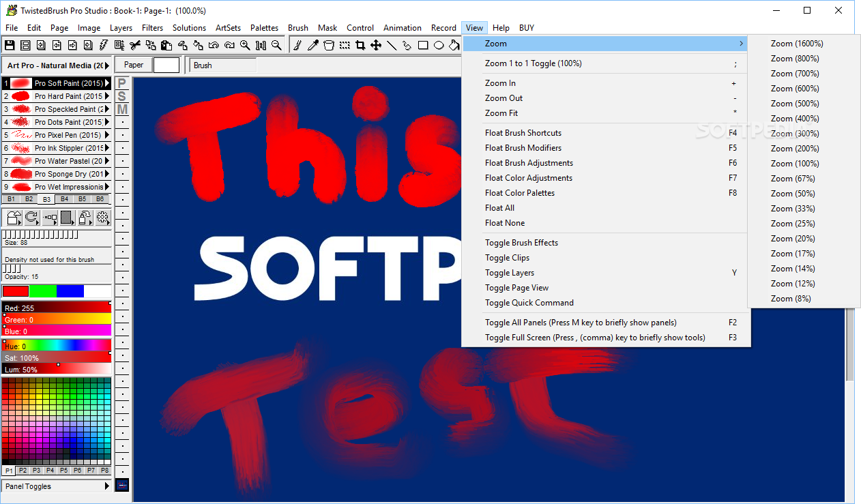Switch to palette P2 tab
Image resolution: width=861 pixels, height=504 pixels.
23,471
